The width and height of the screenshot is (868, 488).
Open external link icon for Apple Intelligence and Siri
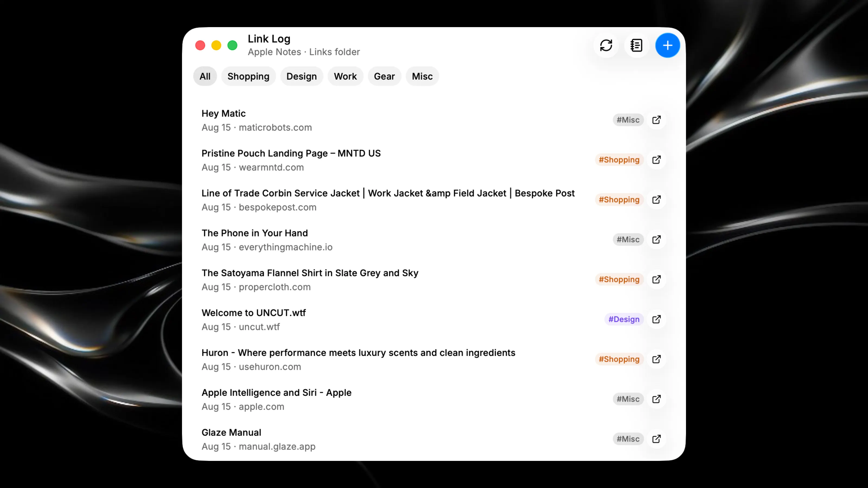pos(656,399)
